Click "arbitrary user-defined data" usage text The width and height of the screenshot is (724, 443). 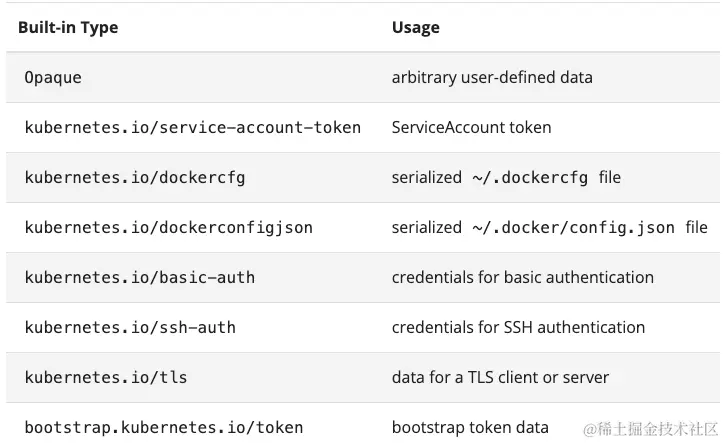pyautogui.click(x=492, y=77)
